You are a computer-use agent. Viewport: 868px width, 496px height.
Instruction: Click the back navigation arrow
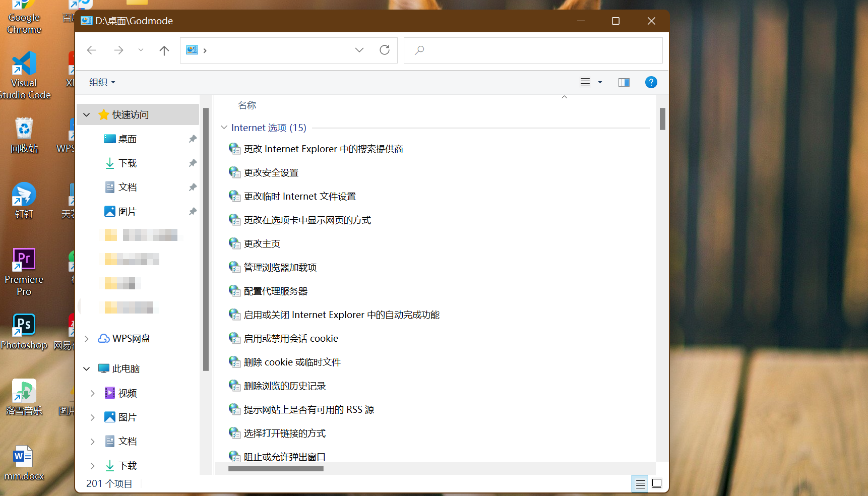pos(91,50)
